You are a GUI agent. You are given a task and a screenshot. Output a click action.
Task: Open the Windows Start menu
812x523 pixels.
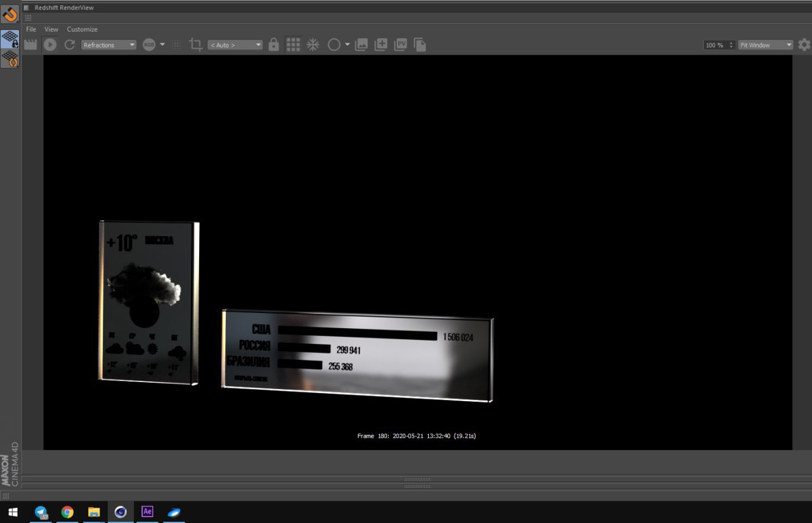[x=13, y=512]
